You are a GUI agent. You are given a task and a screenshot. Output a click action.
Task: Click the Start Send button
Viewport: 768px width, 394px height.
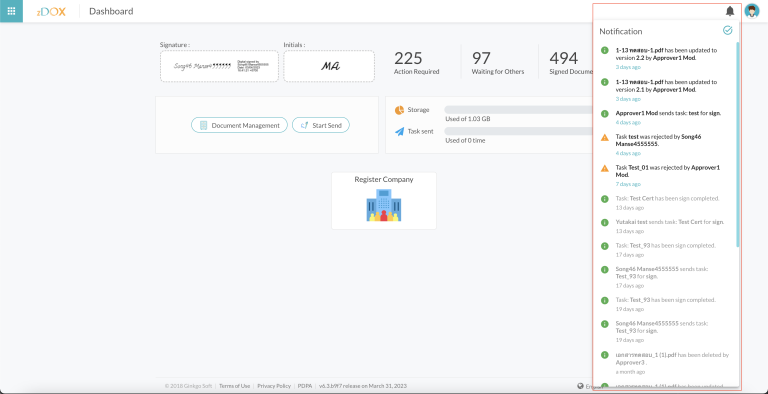[x=321, y=125]
